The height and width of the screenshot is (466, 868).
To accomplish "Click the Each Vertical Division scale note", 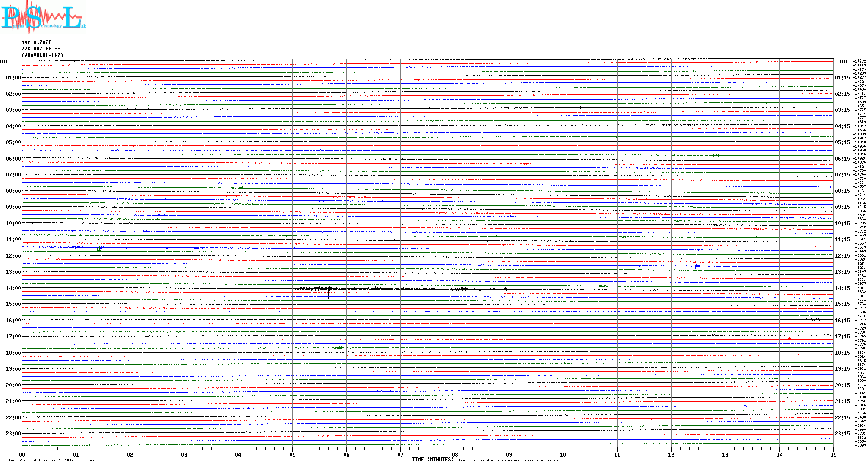I will click(x=55, y=460).
